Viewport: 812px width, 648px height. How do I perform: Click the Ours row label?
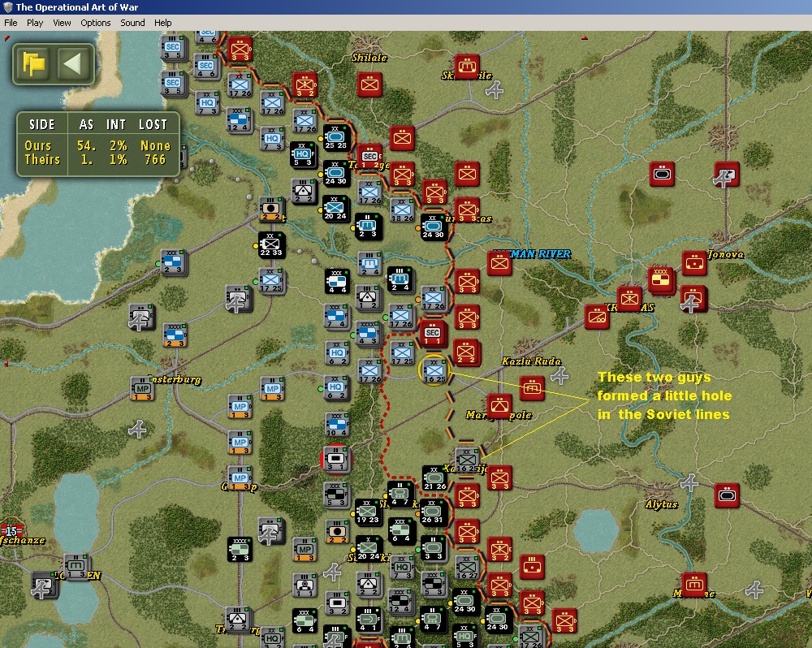(x=38, y=146)
